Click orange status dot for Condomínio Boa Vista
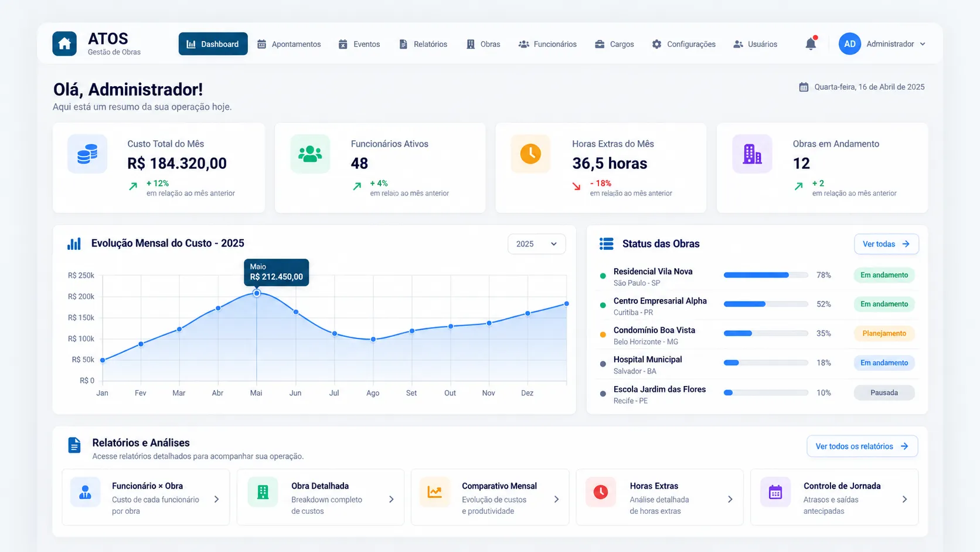The image size is (980, 552). click(603, 334)
